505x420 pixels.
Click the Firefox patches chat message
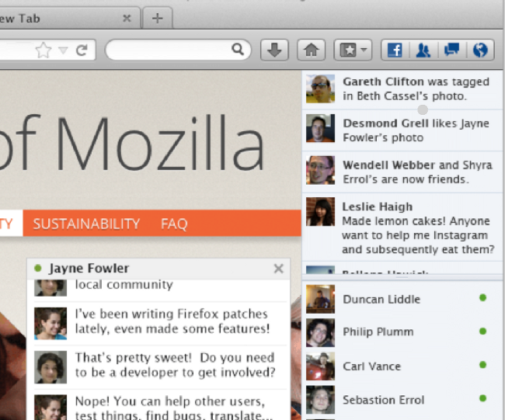[x=172, y=321]
